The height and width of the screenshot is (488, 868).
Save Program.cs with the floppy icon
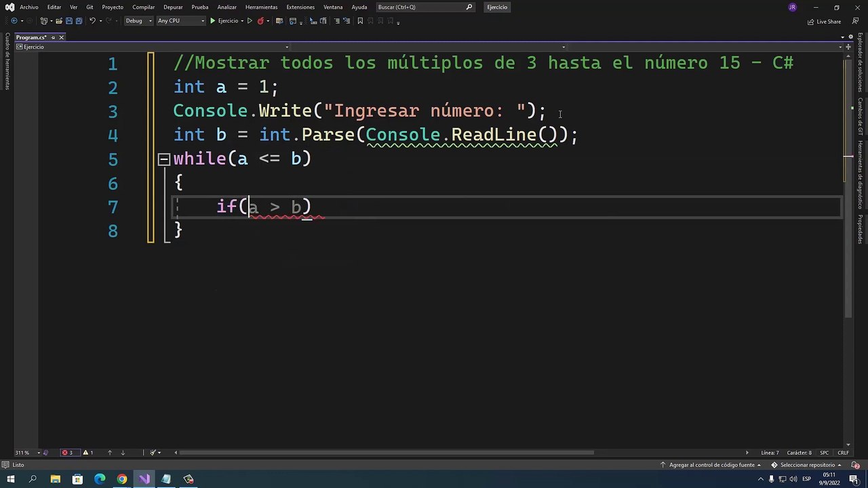pos(68,21)
